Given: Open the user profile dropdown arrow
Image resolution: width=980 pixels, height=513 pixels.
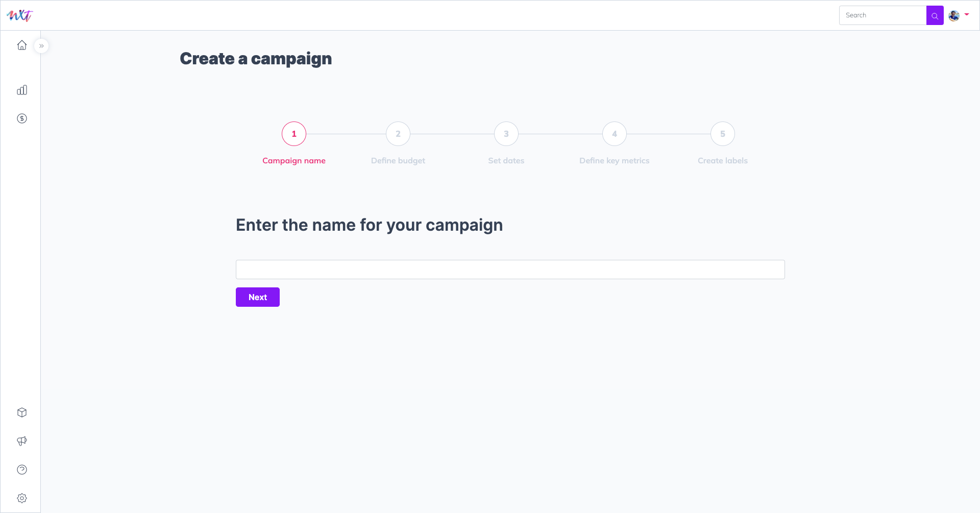Looking at the screenshot, I should pyautogui.click(x=967, y=14).
